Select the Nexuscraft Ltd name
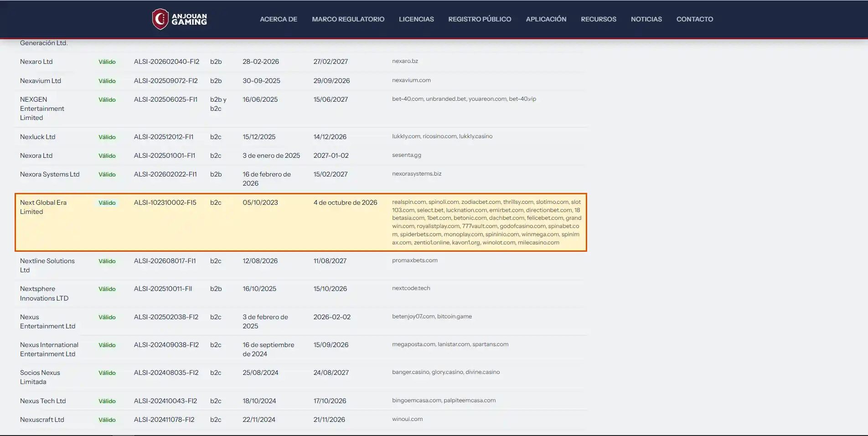This screenshot has height=436, width=868. coord(42,420)
